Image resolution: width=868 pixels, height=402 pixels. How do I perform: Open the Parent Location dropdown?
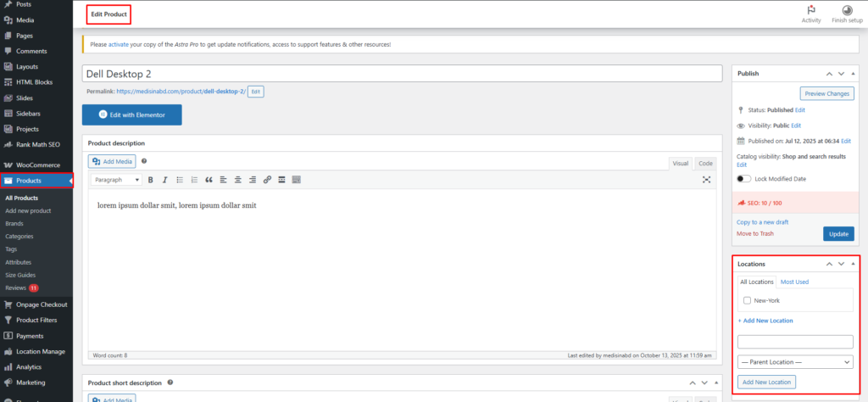click(794, 362)
